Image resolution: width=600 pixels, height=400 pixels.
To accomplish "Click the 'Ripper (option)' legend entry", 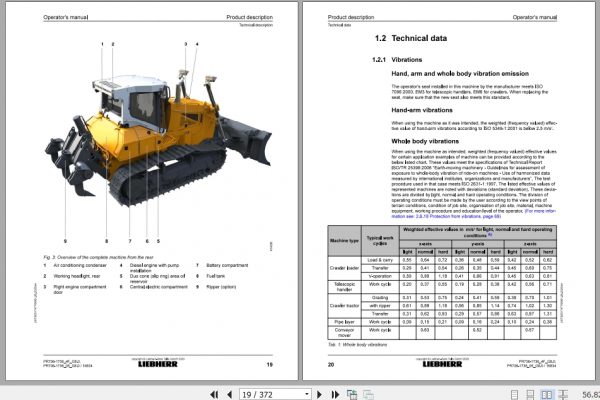I will point(221,287).
